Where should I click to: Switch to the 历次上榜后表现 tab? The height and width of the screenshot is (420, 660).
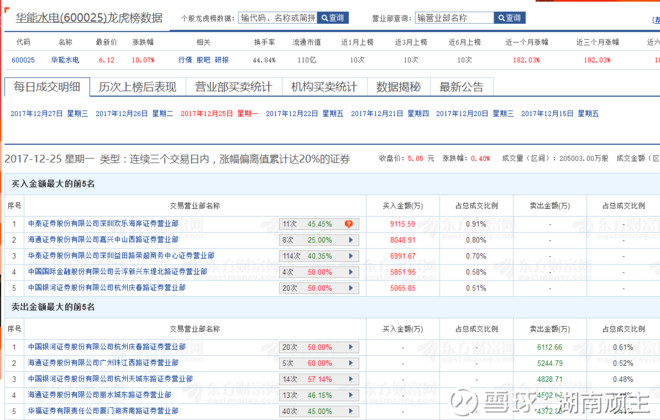click(140, 88)
